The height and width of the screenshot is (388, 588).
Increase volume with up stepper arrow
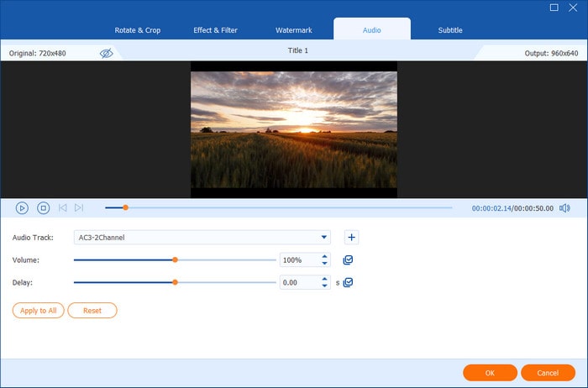coord(325,257)
